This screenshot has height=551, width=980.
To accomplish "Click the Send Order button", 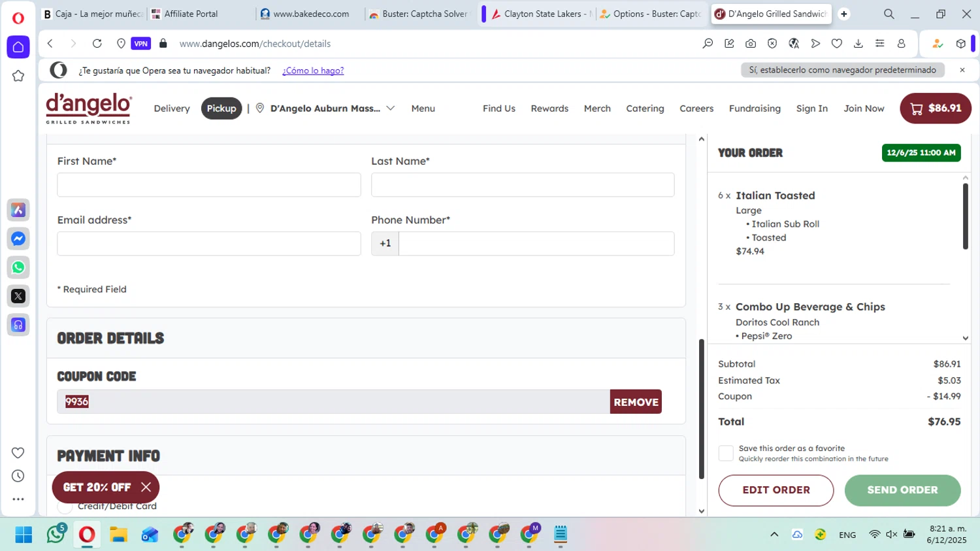I will pyautogui.click(x=902, y=490).
